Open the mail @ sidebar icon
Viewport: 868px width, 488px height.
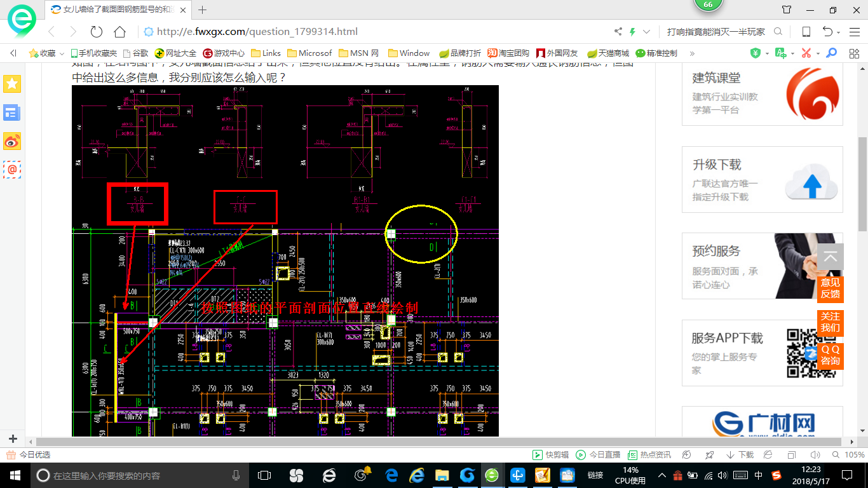(x=12, y=170)
